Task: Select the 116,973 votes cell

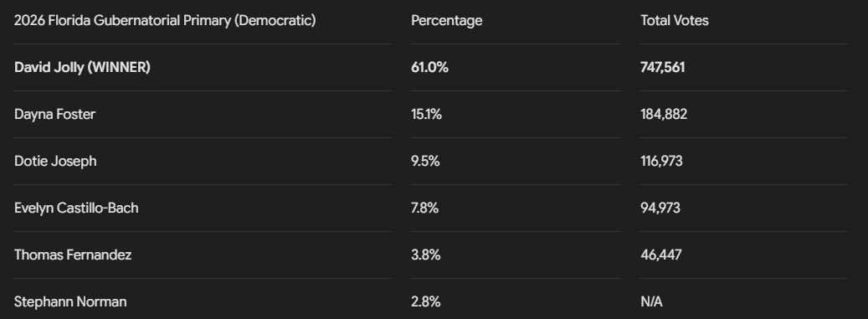Action: click(x=661, y=161)
